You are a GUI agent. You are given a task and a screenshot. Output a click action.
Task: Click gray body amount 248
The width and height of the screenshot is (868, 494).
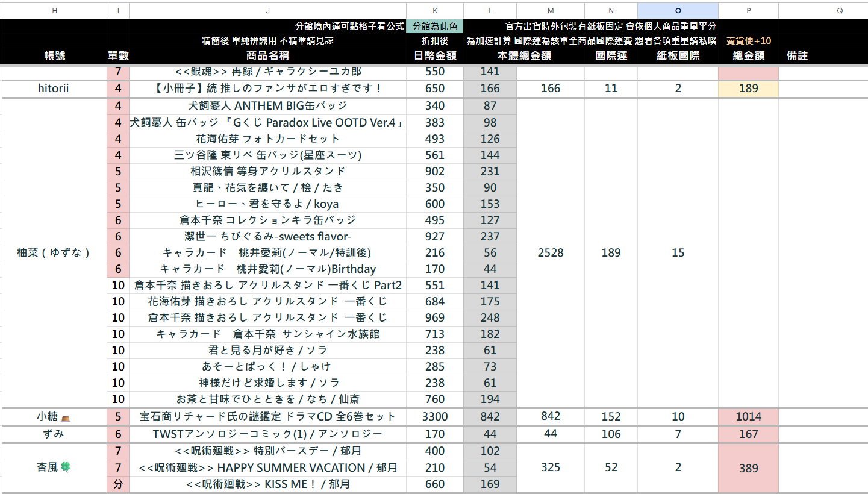point(490,317)
